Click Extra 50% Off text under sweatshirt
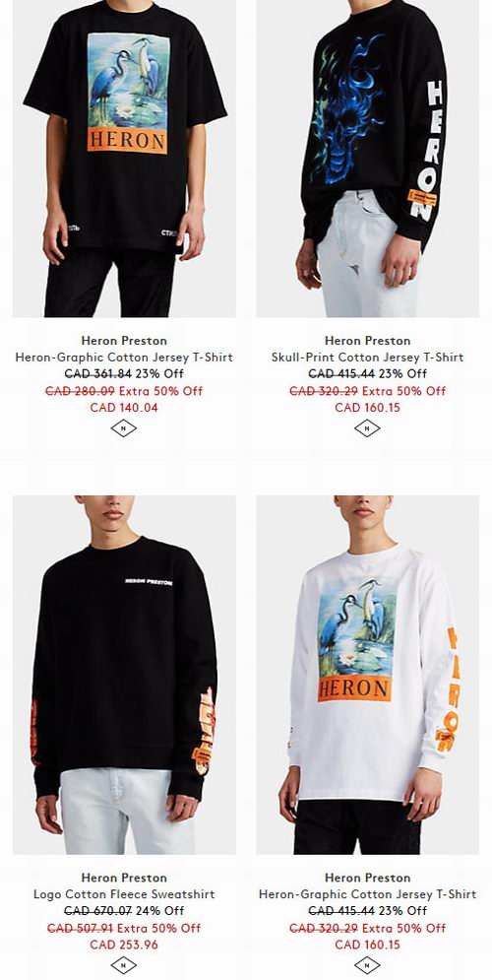Viewport: 492px width, 980px height. point(159,928)
